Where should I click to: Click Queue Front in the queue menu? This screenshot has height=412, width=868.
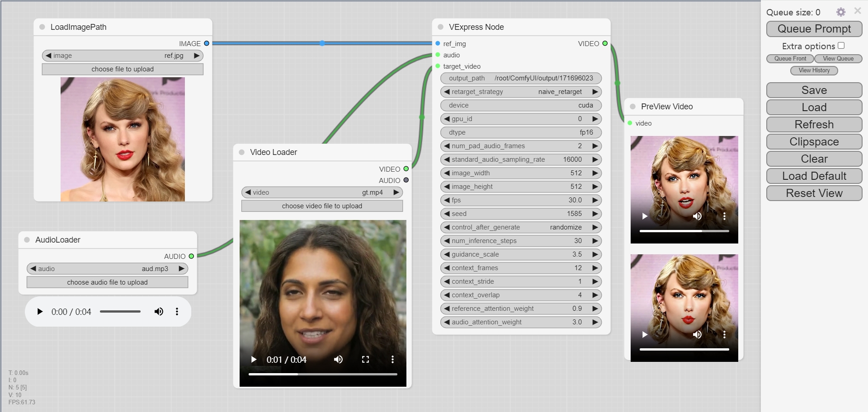pos(790,59)
